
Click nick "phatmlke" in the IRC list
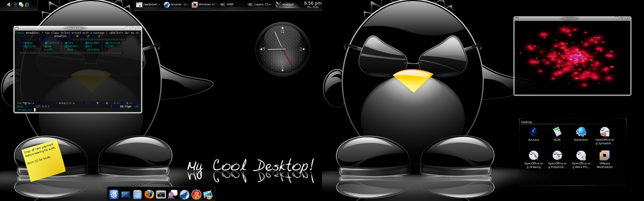(x=93, y=49)
